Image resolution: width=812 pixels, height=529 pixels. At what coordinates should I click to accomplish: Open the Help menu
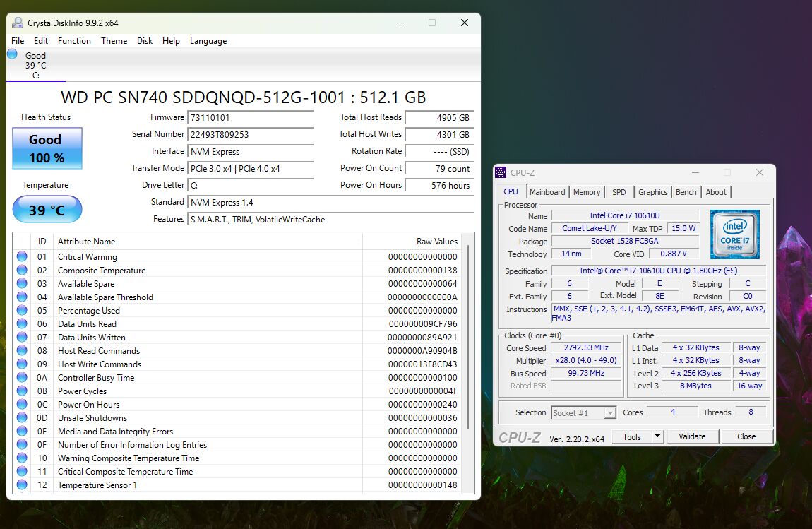point(171,41)
